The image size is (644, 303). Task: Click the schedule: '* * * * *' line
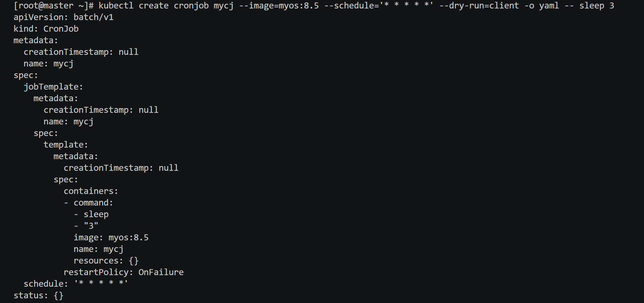[76, 284]
